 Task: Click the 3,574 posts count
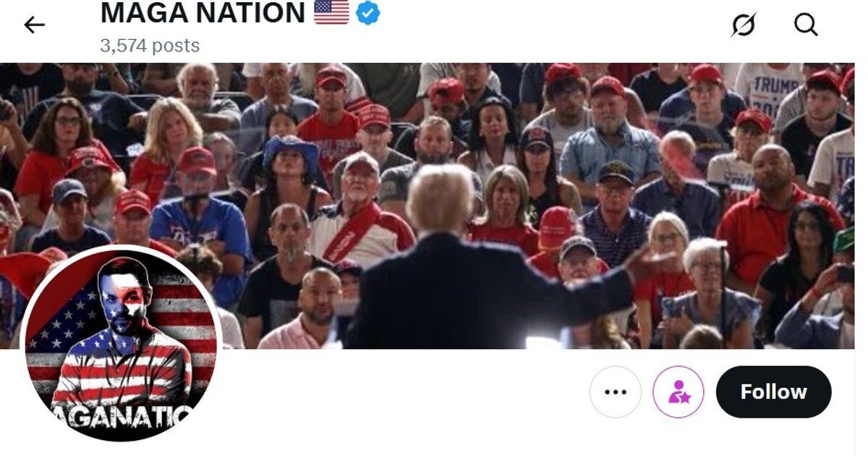(x=150, y=46)
